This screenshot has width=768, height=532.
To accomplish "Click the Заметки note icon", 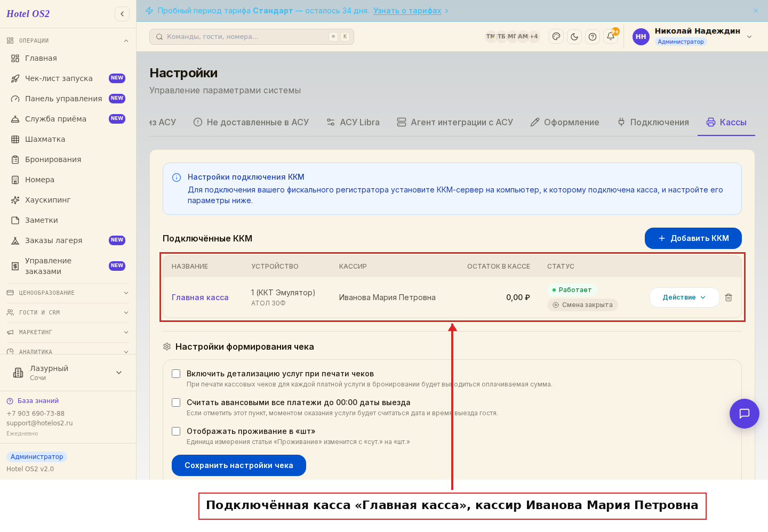I will click(15, 220).
